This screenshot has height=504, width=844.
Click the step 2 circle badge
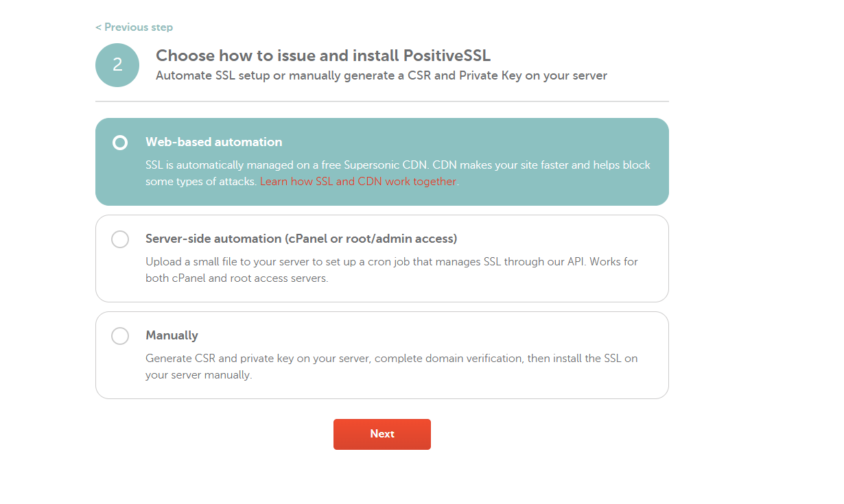117,65
